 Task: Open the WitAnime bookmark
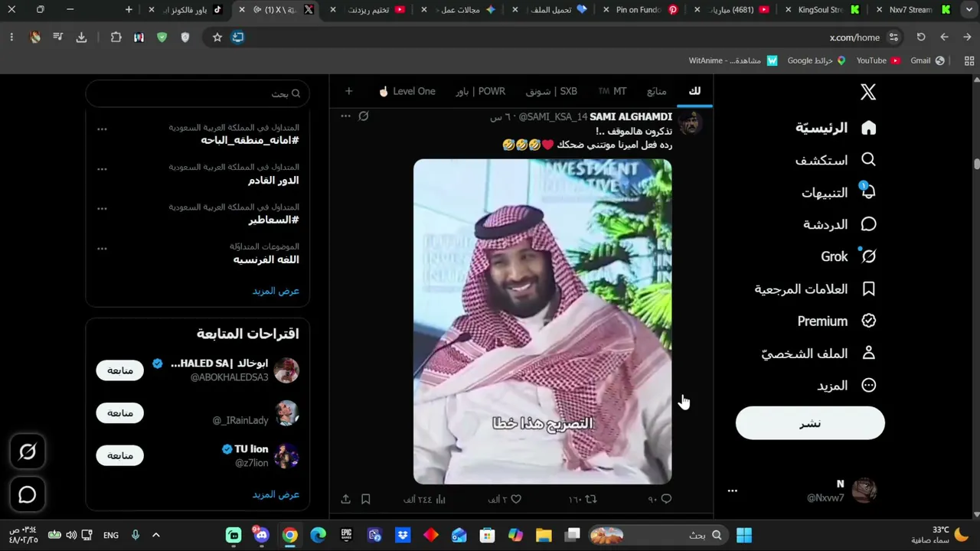click(733, 60)
